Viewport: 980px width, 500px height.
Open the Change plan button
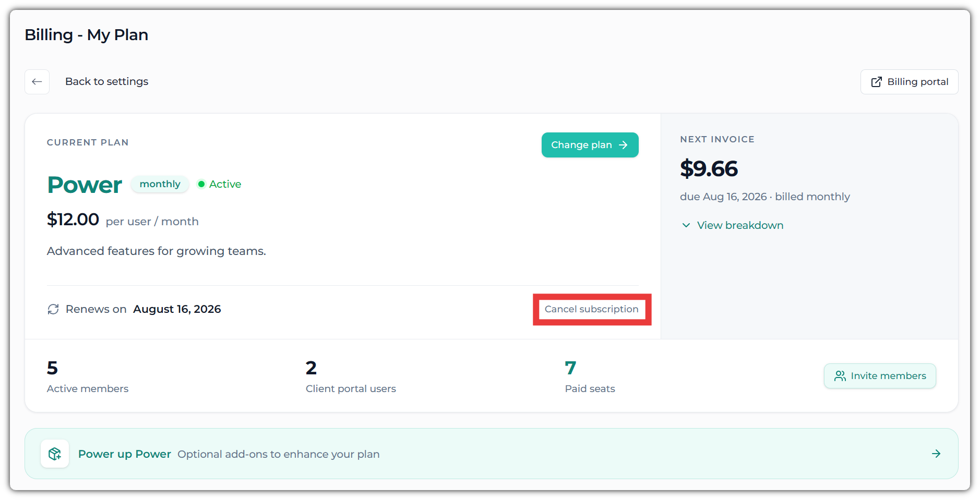point(590,145)
